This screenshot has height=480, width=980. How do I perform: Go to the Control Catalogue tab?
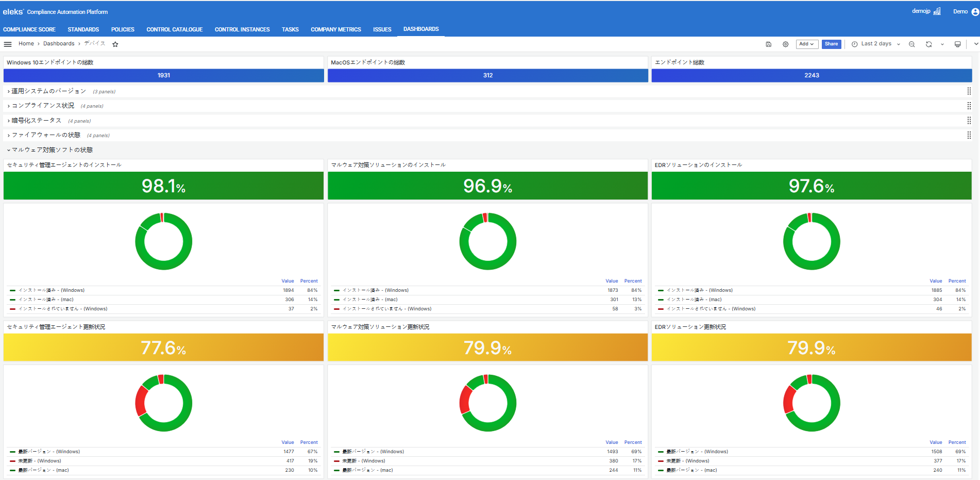pyautogui.click(x=174, y=29)
